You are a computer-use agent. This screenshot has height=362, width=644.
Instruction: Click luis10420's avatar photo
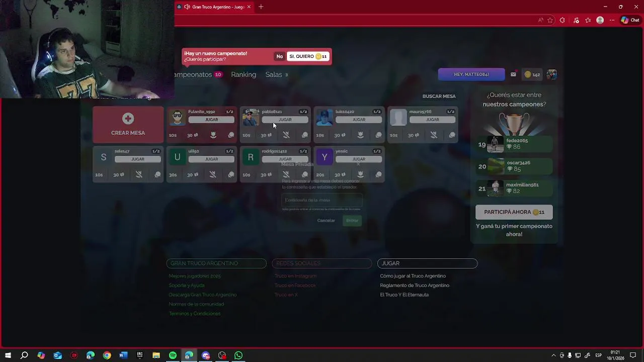click(x=325, y=117)
